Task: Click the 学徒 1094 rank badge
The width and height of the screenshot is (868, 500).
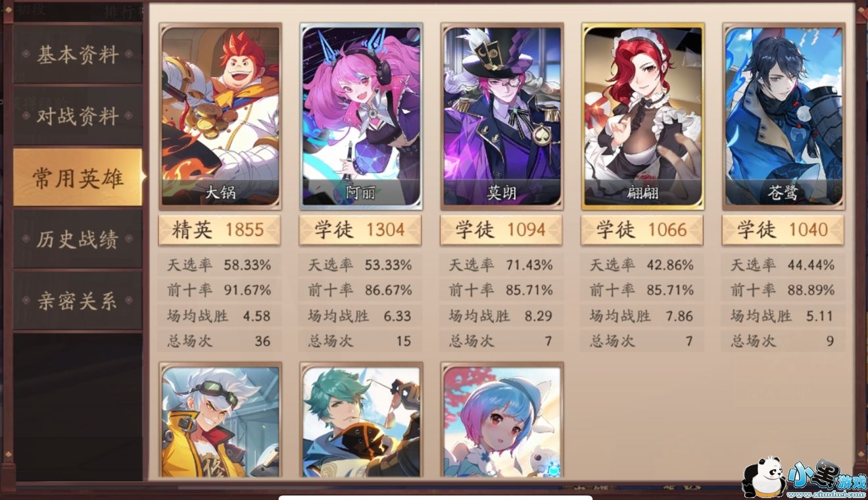Action: [x=501, y=230]
